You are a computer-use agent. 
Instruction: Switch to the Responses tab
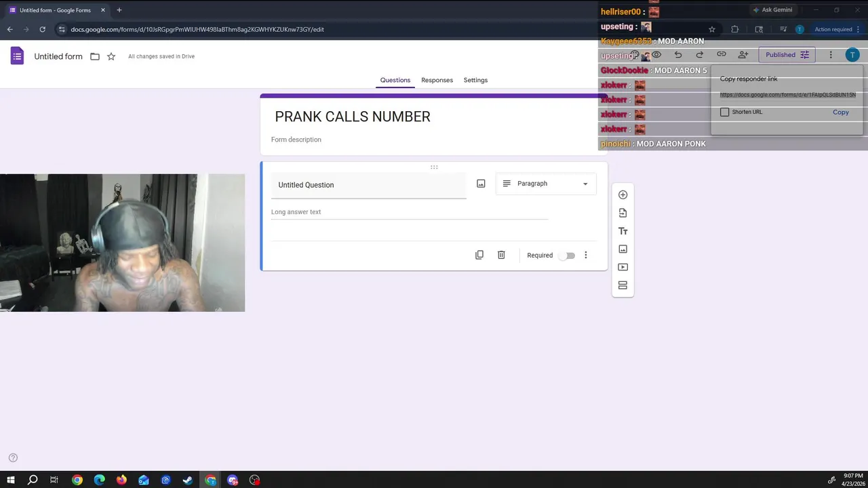tap(437, 80)
